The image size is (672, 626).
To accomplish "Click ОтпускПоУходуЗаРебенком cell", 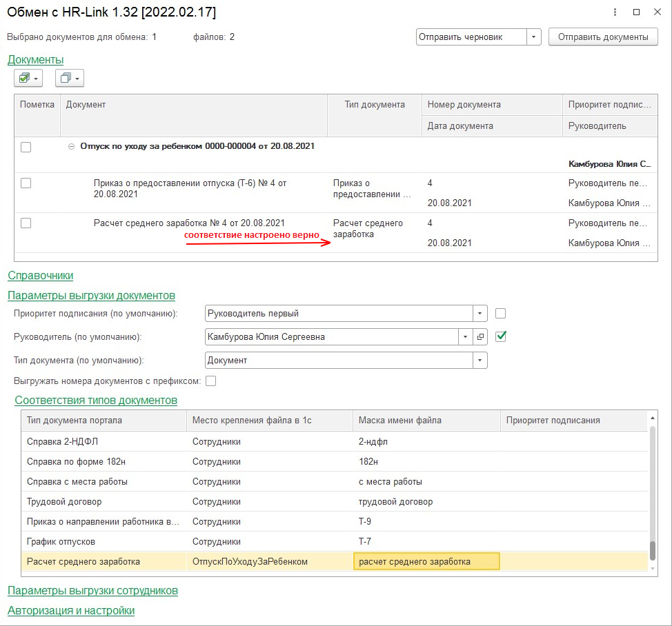I will [x=270, y=562].
